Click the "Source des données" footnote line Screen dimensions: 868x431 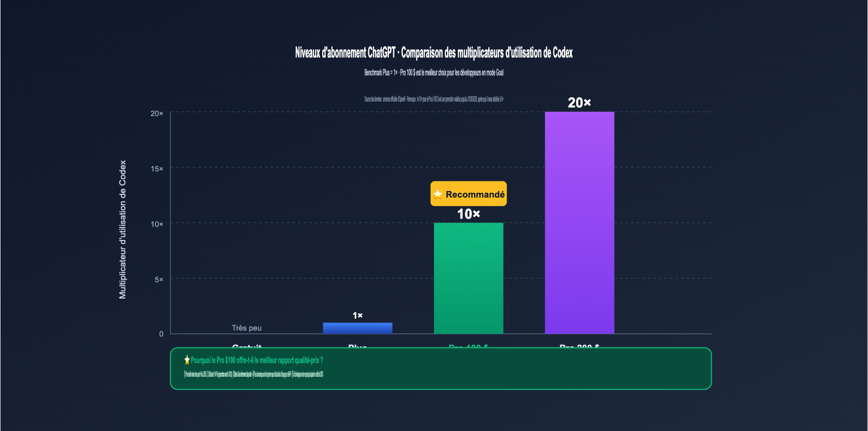[x=434, y=99]
